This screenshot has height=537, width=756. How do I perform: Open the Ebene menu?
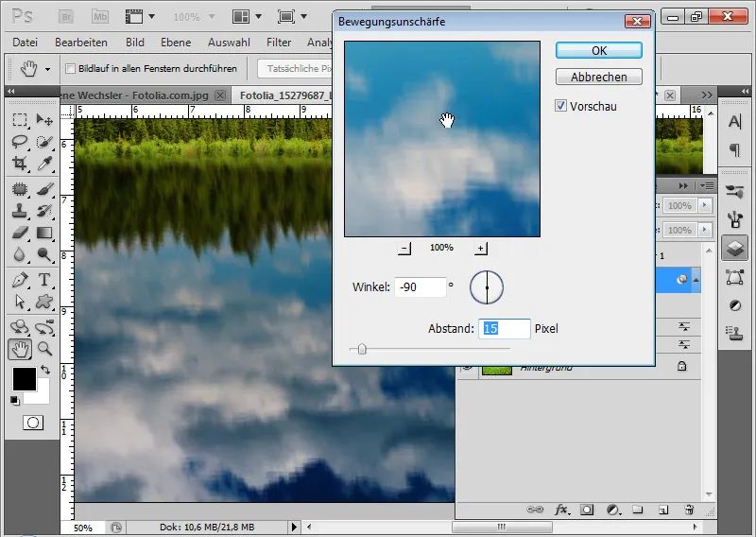tap(176, 43)
